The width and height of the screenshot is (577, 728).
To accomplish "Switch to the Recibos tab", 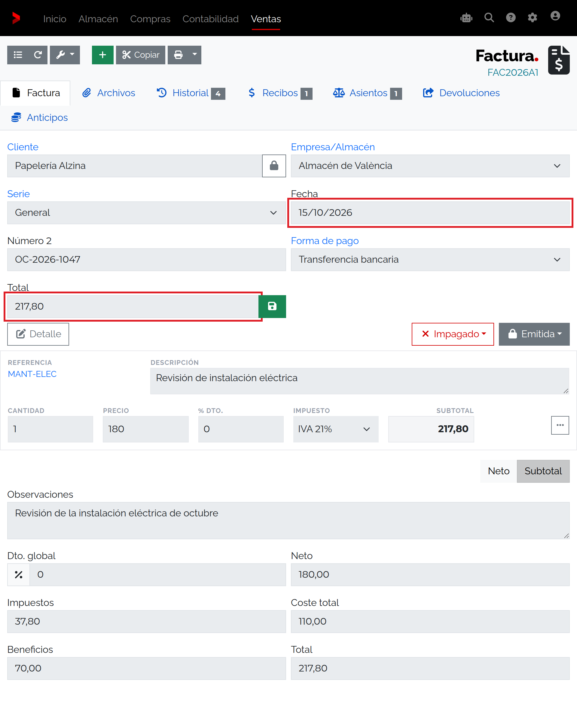I will (x=279, y=93).
